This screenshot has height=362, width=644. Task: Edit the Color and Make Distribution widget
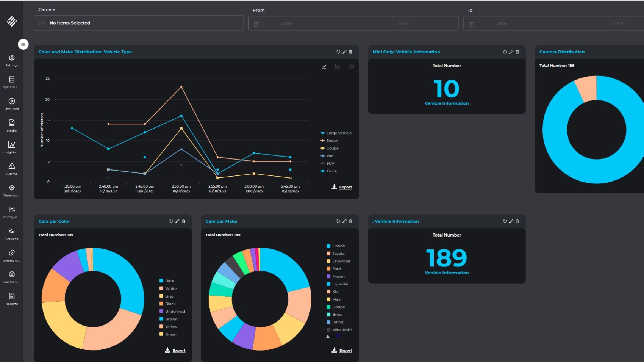tap(344, 52)
